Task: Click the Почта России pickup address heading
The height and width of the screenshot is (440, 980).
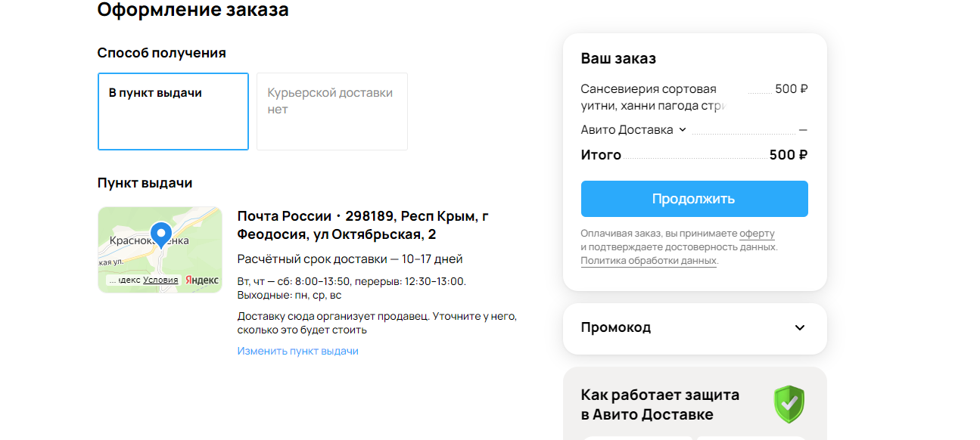Action: pos(363,225)
